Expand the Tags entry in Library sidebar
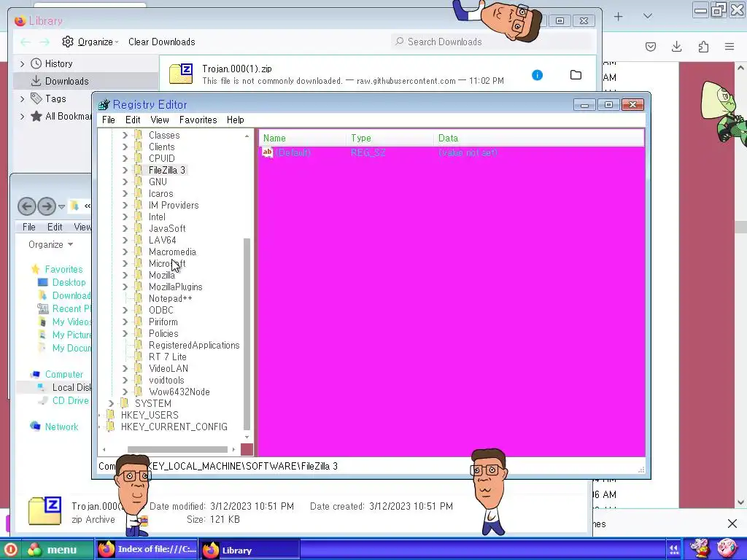This screenshot has width=747, height=560. (x=22, y=99)
